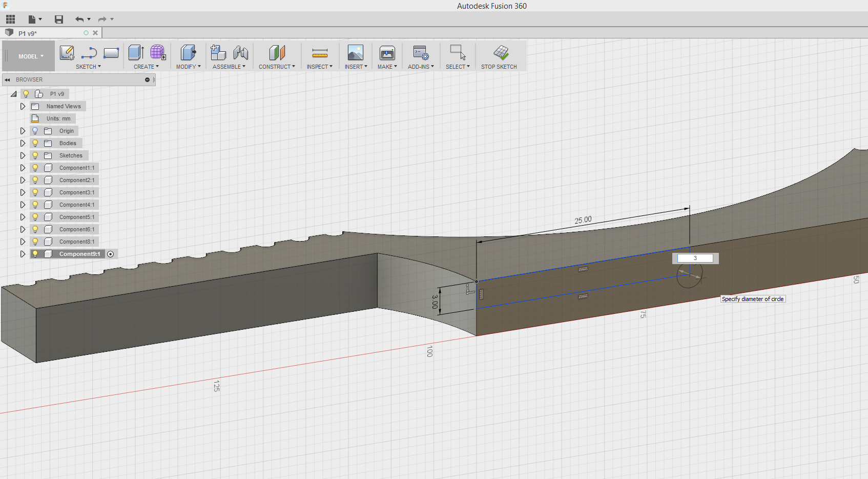
Task: Open the INSPECT menu
Action: coord(320,67)
